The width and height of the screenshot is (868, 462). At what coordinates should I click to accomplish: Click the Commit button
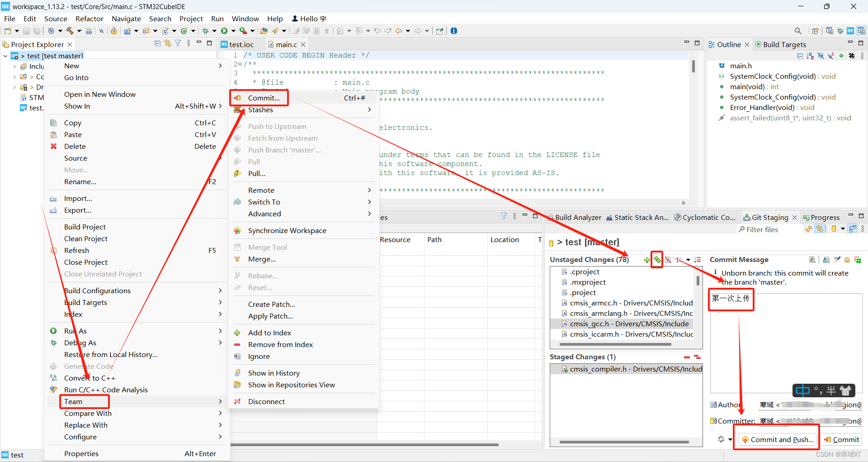pos(841,439)
